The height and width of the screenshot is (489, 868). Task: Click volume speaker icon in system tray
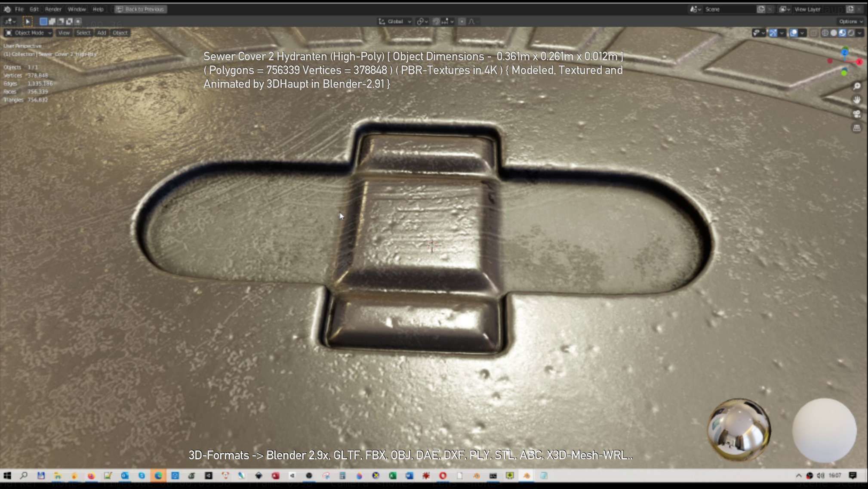pos(820,475)
